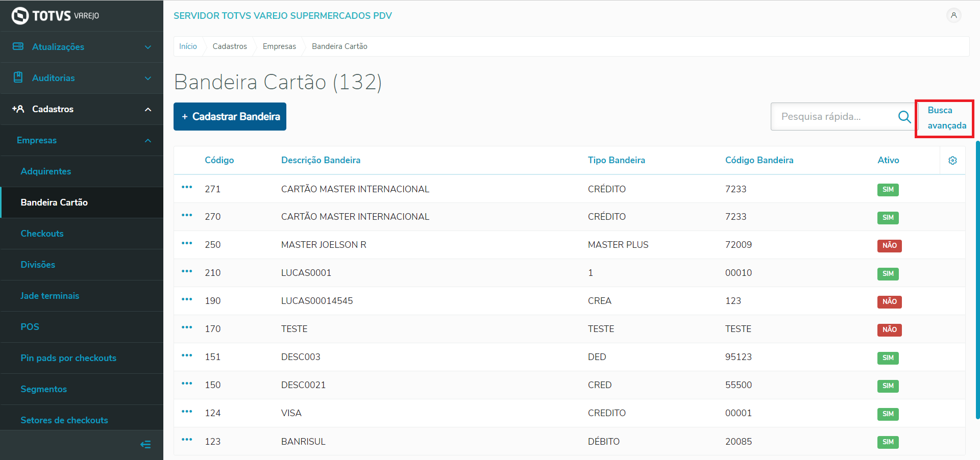Open POS in sidebar

pyautogui.click(x=82, y=327)
